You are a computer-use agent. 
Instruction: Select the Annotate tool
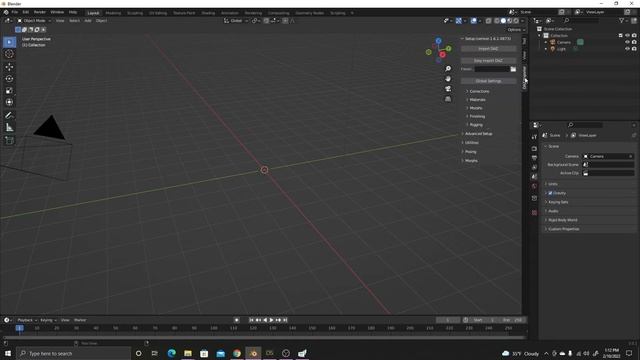pos(9,116)
